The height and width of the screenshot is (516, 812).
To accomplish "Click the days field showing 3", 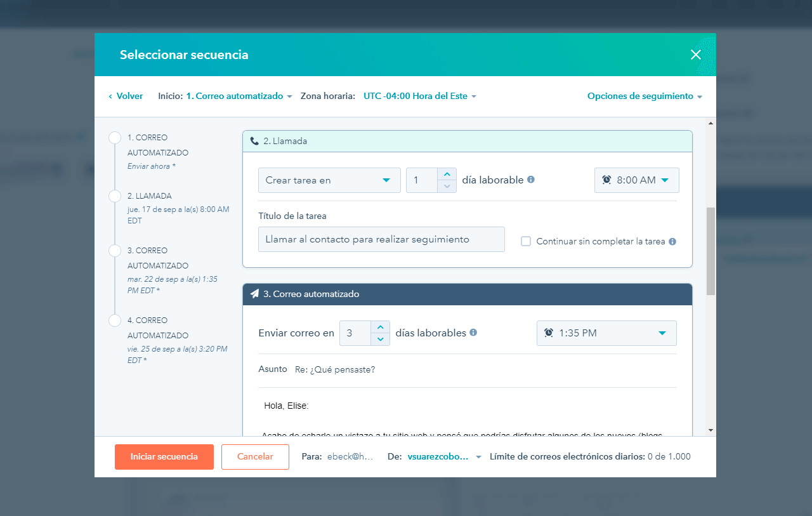I will coord(355,333).
